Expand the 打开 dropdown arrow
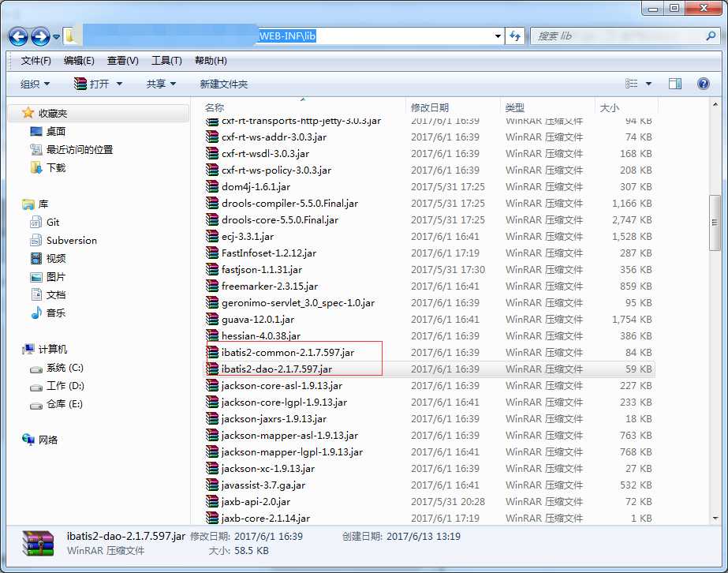Viewport: 728px width, 573px height. pyautogui.click(x=119, y=84)
